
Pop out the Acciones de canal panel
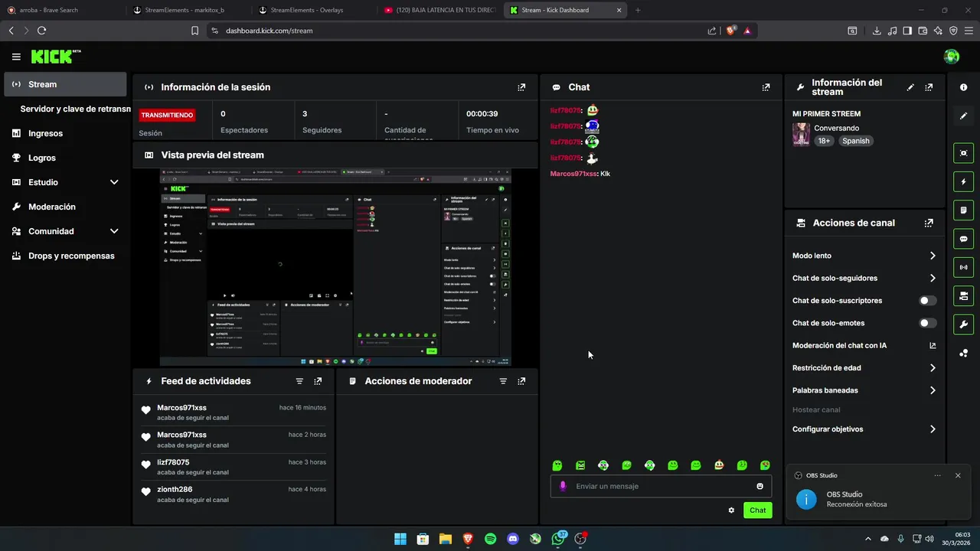tap(929, 223)
